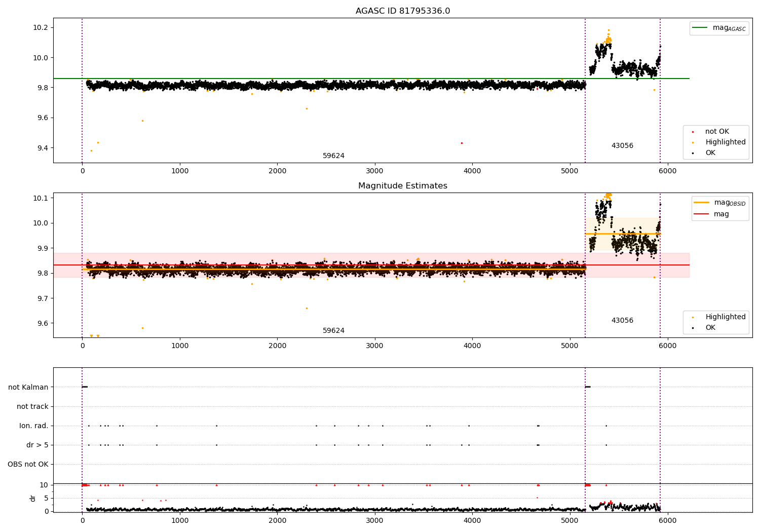Click the "59624" label in the Magnitude Estimates plot
Image resolution: width=760 pixels, height=532 pixels.
[x=333, y=331]
